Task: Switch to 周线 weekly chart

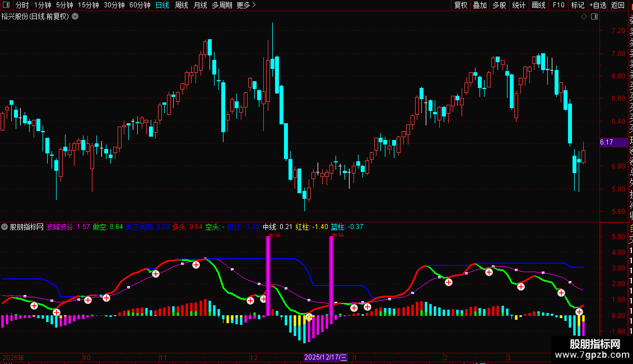Action: coord(181,5)
